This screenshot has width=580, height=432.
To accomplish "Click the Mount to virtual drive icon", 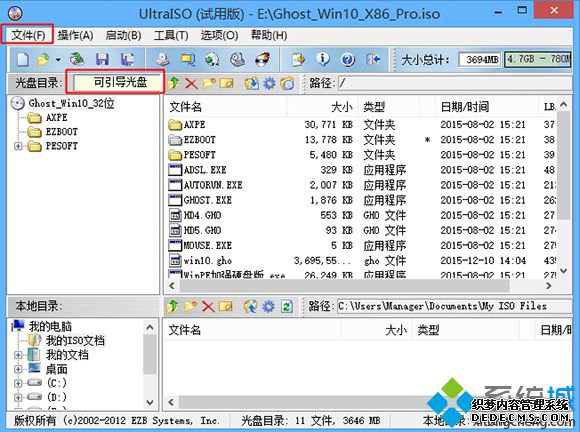I will tap(237, 59).
